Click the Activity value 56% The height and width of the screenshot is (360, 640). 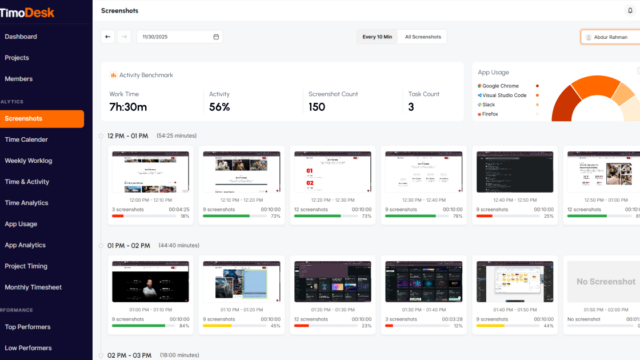pos(220,107)
